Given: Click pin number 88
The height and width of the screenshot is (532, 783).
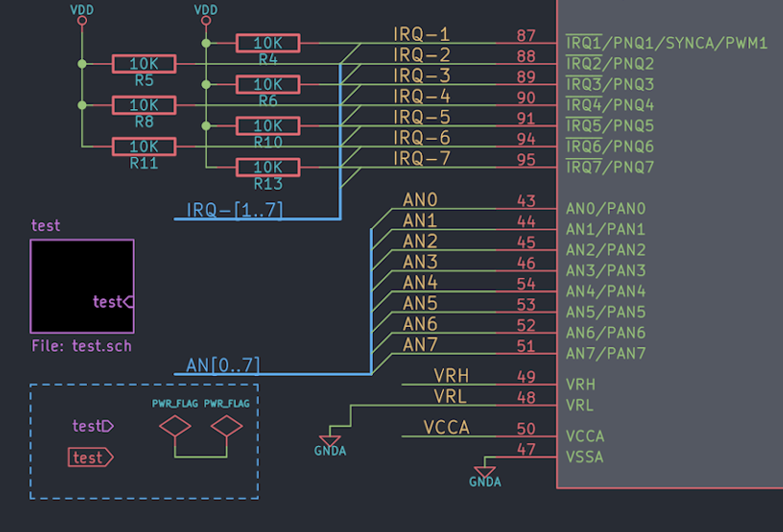Looking at the screenshot, I should pyautogui.click(x=526, y=57).
